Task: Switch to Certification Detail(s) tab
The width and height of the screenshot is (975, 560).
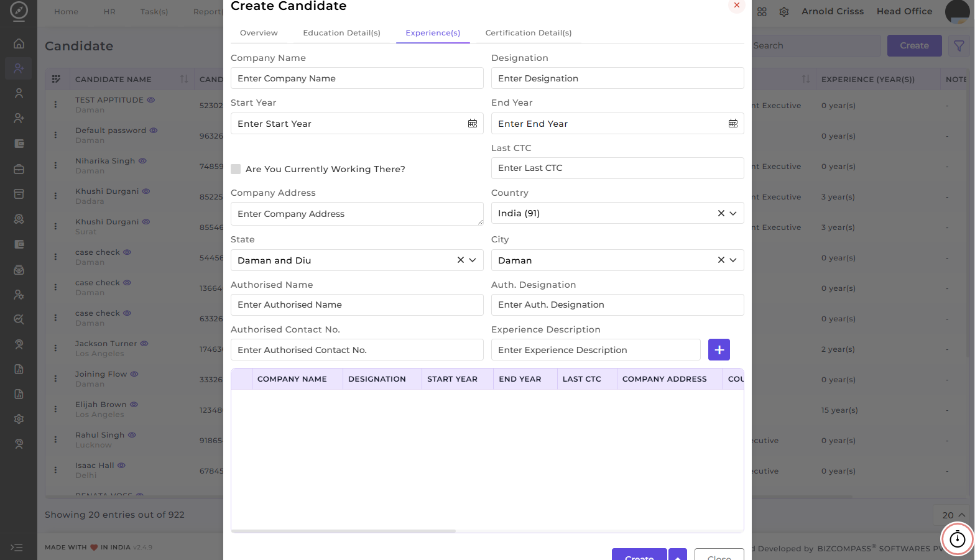Action: point(529,33)
